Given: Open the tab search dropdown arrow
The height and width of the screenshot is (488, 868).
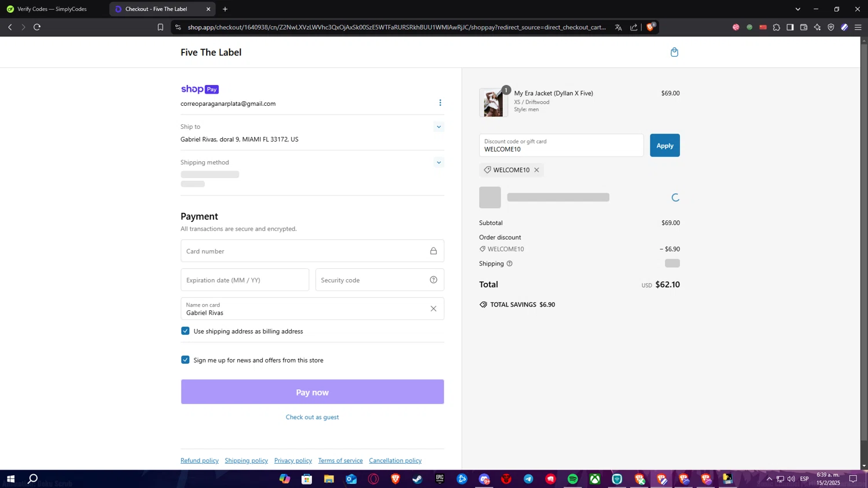Looking at the screenshot, I should pyautogui.click(x=797, y=9).
